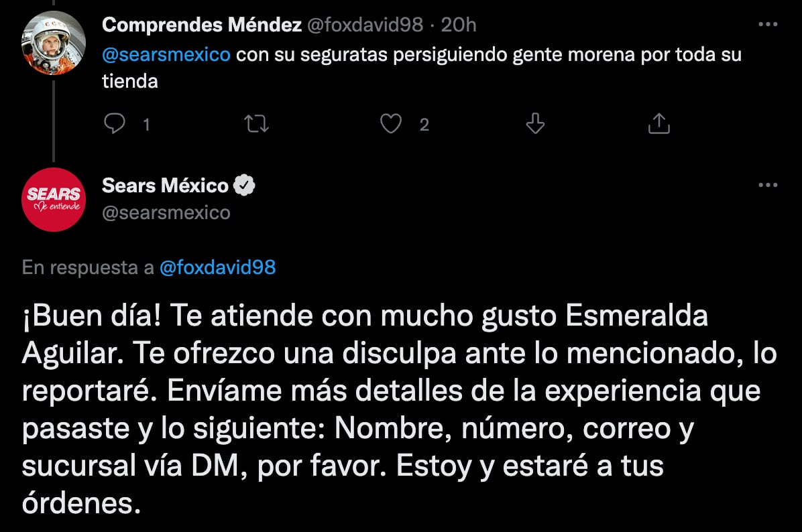The width and height of the screenshot is (802, 532).
Task: Open more options for Comprendes Méndez tweet
Action: click(x=767, y=25)
